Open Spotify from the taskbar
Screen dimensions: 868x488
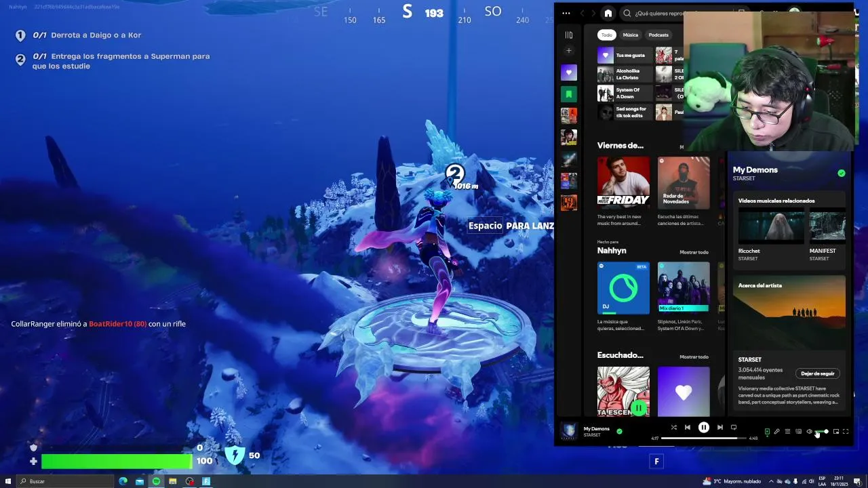(x=156, y=481)
